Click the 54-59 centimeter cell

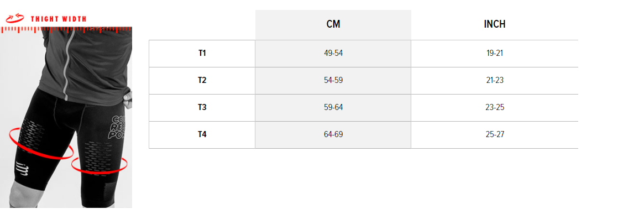(x=333, y=81)
